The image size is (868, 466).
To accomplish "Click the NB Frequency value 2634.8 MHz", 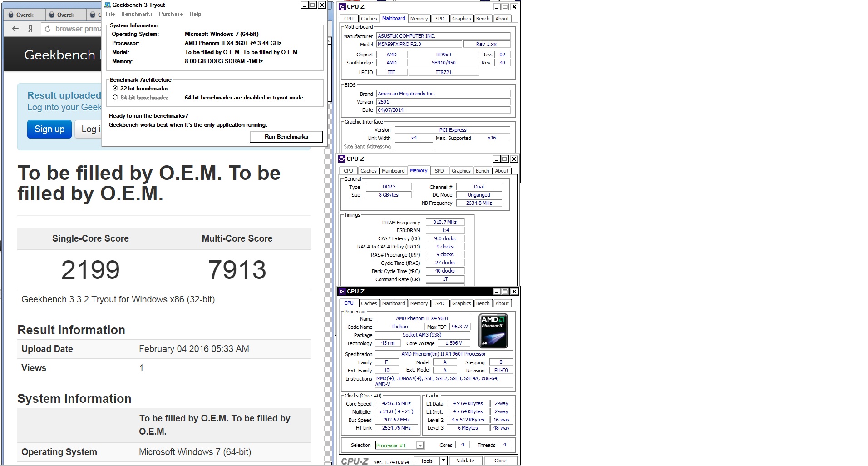I will [x=479, y=203].
